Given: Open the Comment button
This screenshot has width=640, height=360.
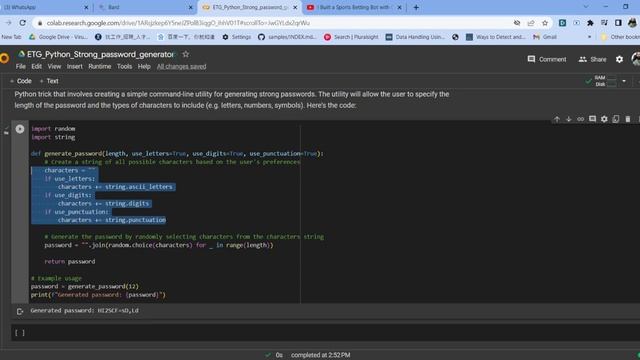Looking at the screenshot, I should point(547,59).
